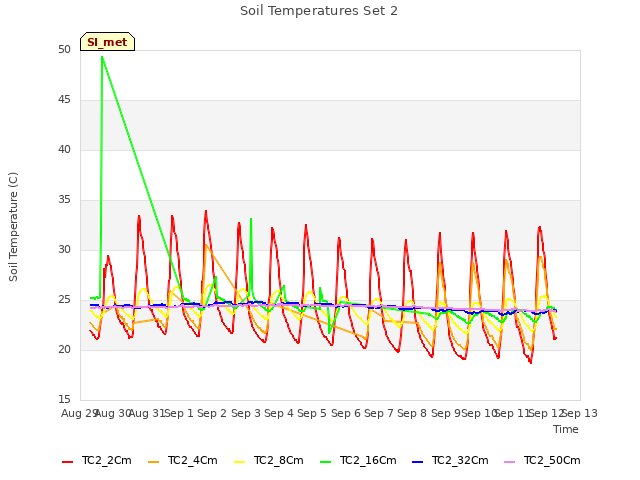Toggle the TC2_8Cm legend entry
Screen dimensions: 640x480
point(269,461)
